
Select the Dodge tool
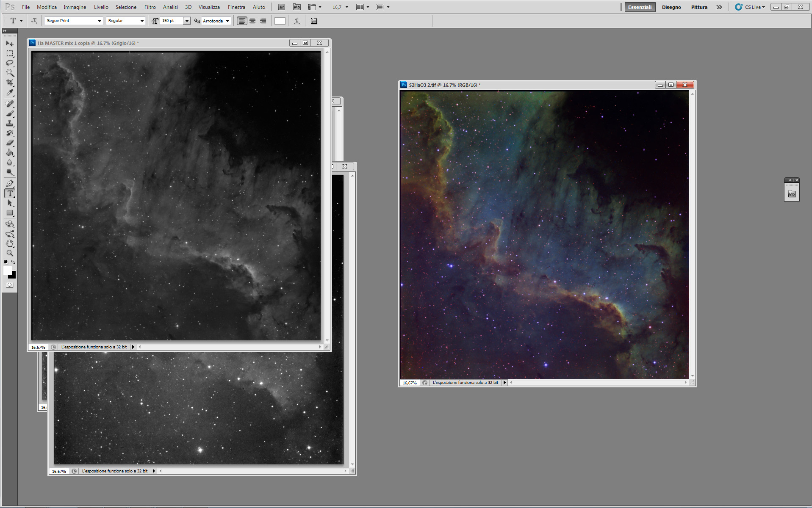pos(10,172)
